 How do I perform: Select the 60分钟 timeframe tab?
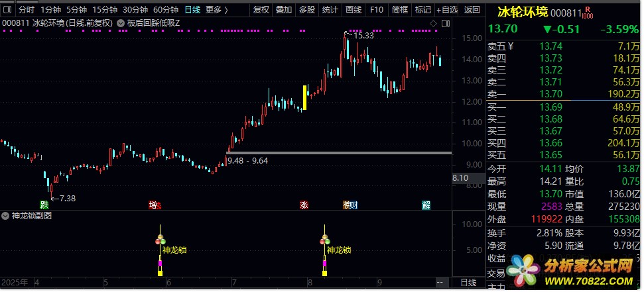166,10
